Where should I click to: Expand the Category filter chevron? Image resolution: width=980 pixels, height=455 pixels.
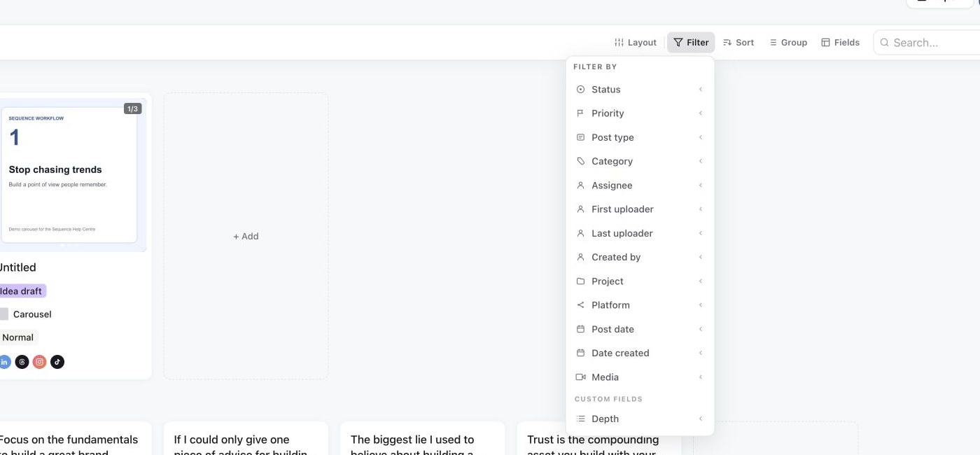point(701,161)
